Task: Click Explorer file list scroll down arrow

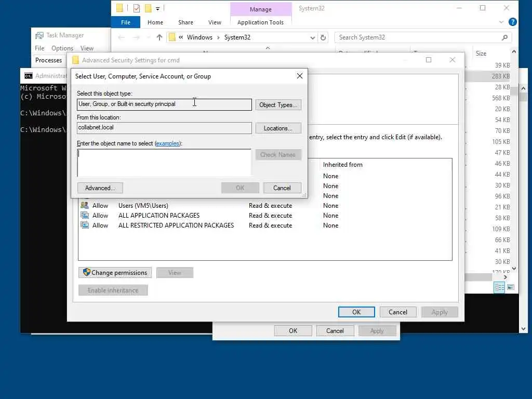Action: 514,269
